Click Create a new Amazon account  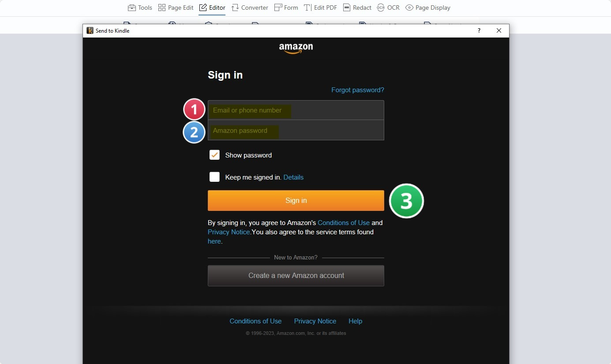[x=296, y=276]
